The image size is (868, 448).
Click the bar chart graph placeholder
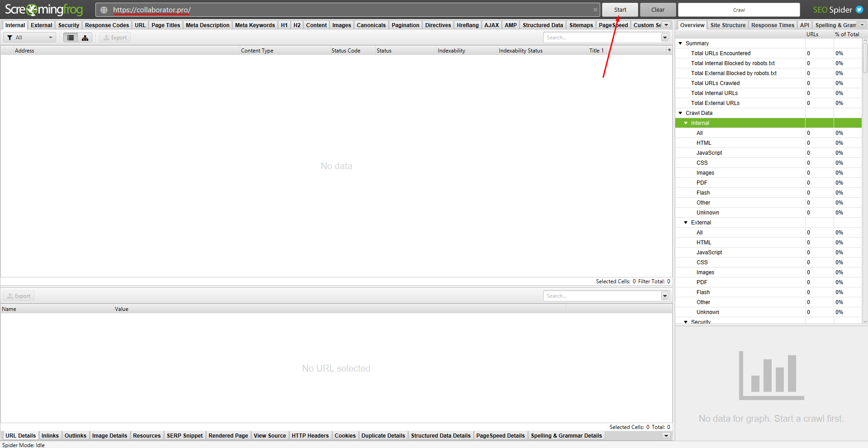tap(771, 376)
